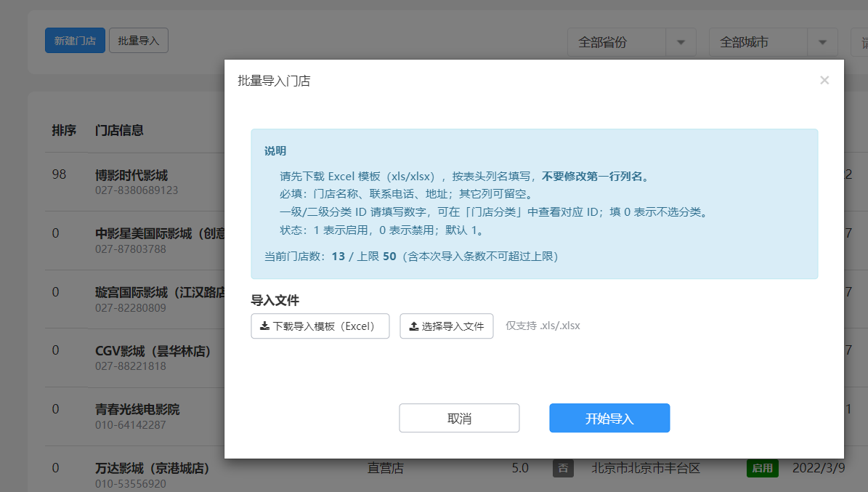The height and width of the screenshot is (492, 868).
Task: Choose an import file to upload
Action: tap(446, 326)
